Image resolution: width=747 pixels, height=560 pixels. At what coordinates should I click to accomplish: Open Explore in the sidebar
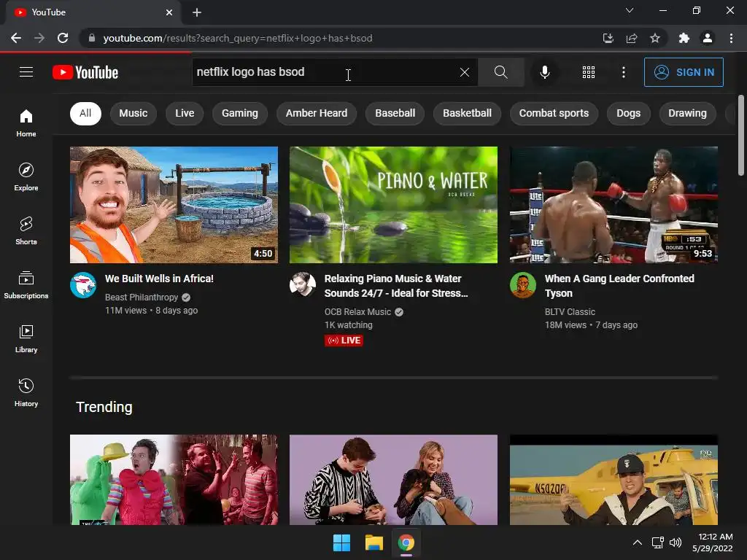click(26, 177)
